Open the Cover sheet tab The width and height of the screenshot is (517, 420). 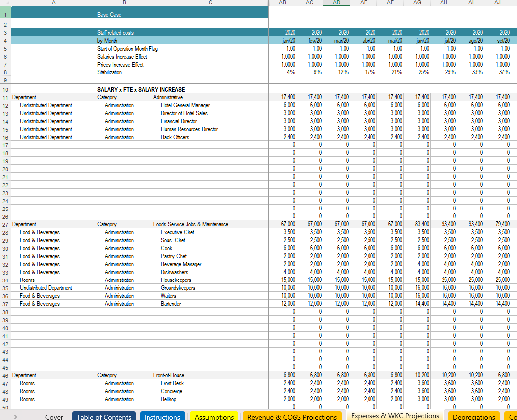54,417
